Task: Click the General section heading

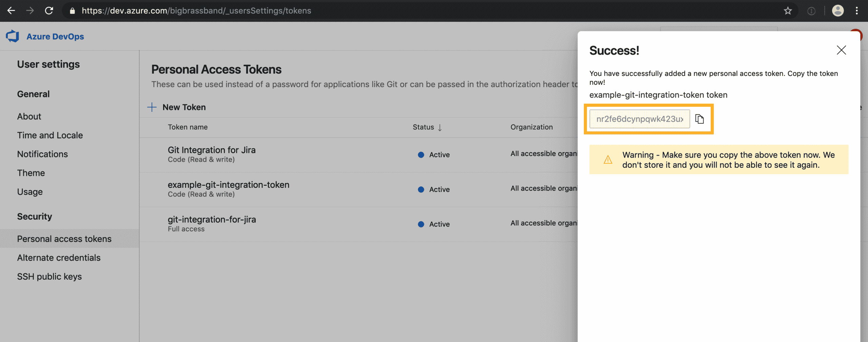Action: tap(33, 94)
